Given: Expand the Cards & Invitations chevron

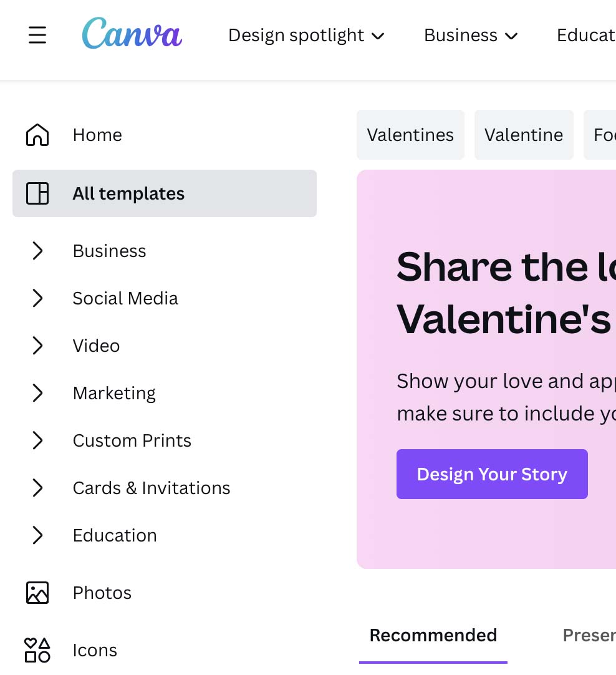Looking at the screenshot, I should tap(38, 488).
